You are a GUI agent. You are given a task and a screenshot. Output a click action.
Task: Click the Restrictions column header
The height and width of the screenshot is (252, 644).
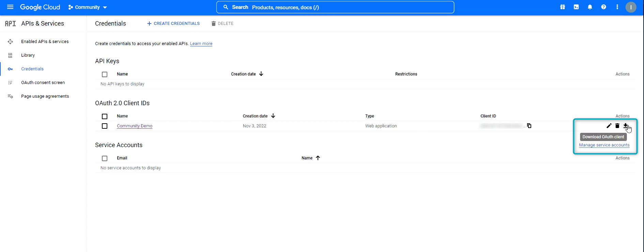point(406,74)
